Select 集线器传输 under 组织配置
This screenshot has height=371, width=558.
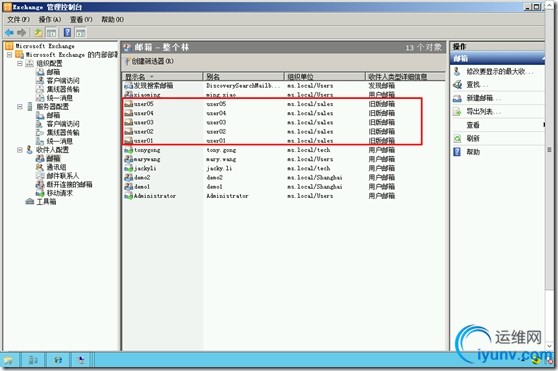63,89
